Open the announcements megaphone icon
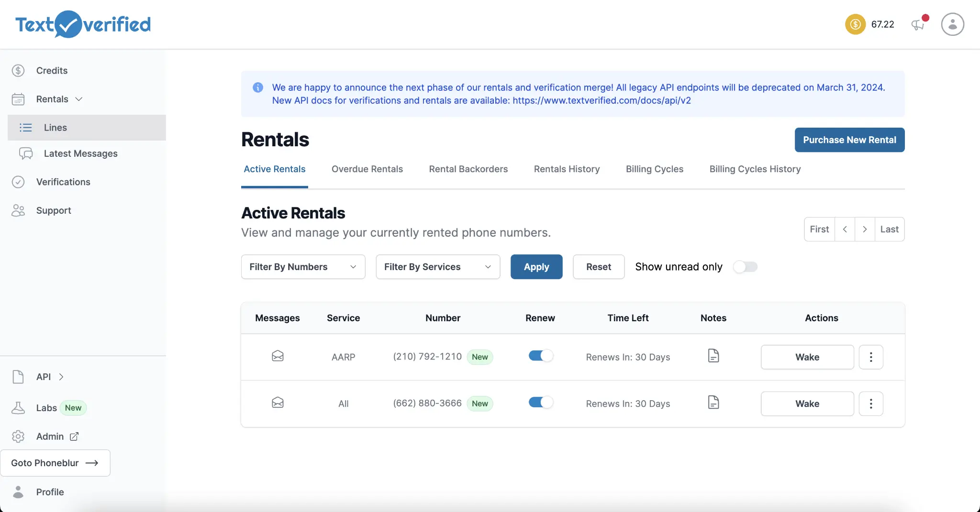Image resolution: width=980 pixels, height=512 pixels. coord(918,24)
